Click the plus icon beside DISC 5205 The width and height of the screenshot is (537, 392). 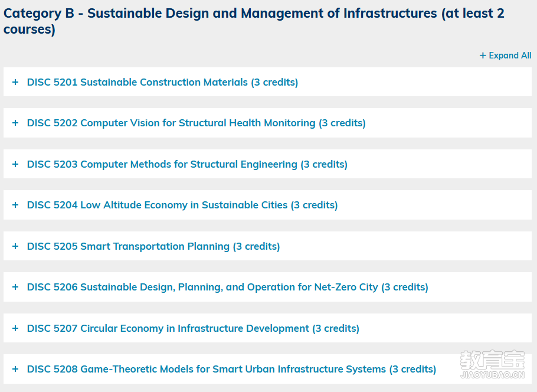pos(15,246)
